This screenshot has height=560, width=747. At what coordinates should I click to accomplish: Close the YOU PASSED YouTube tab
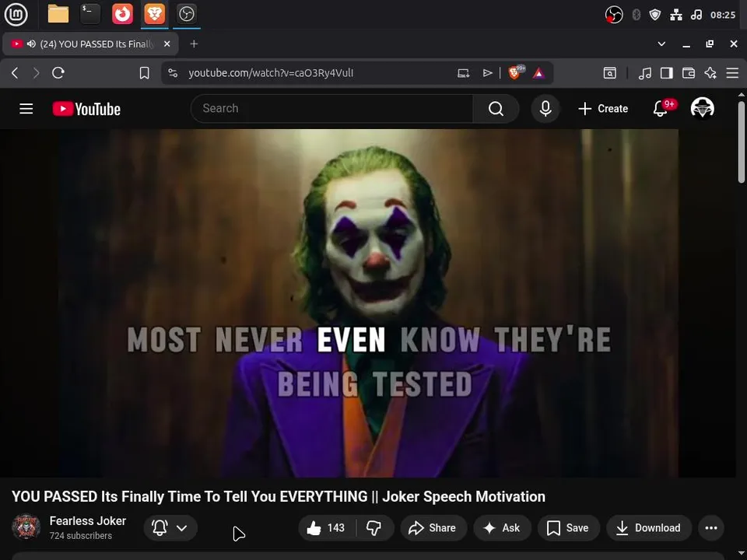[167, 44]
